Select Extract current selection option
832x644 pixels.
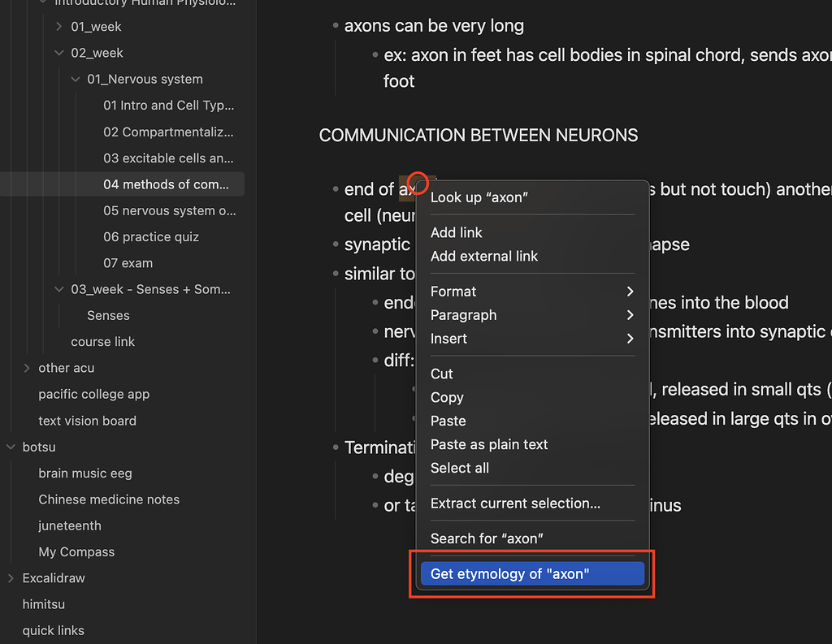pyautogui.click(x=515, y=504)
